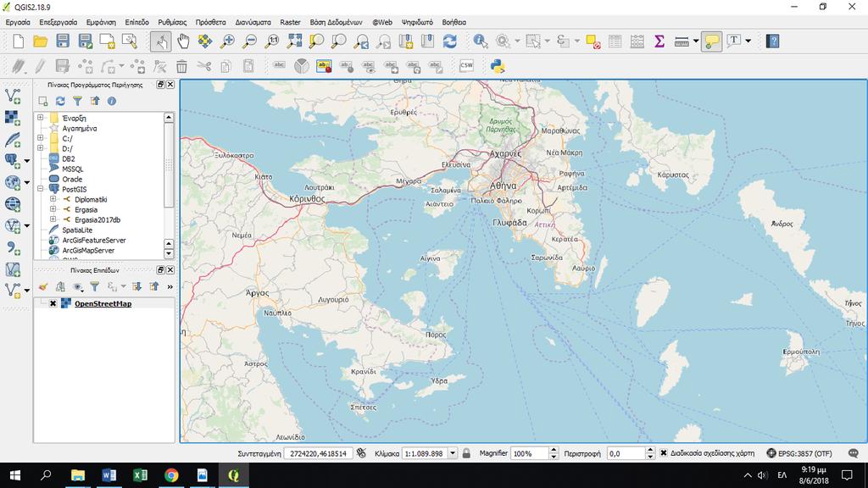Close the Πίνακας Επιπέδων panel
This screenshot has width=868, height=488.
[170, 270]
